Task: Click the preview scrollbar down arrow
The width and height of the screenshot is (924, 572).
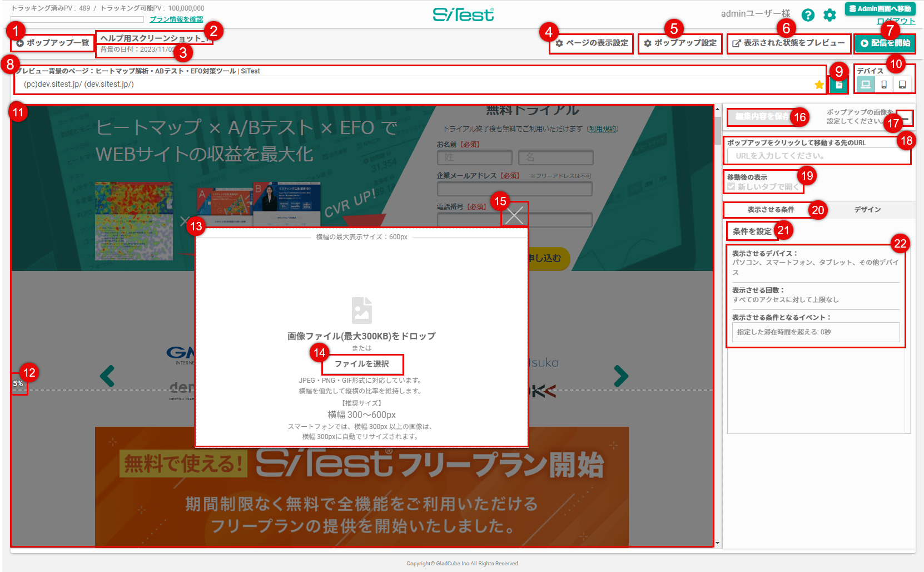Action: [718, 543]
